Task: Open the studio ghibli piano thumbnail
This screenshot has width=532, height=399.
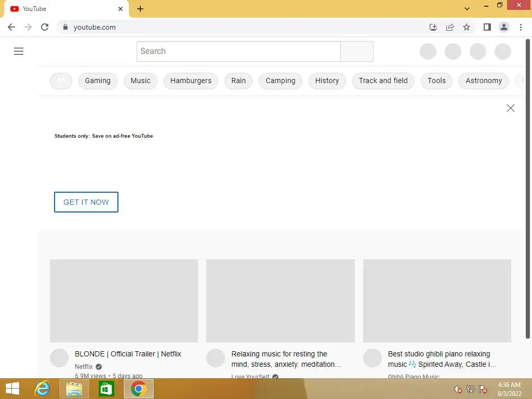Action: click(x=437, y=301)
